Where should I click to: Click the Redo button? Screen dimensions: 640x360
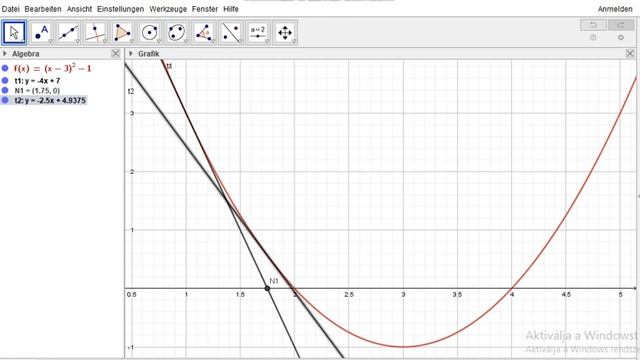(621, 25)
